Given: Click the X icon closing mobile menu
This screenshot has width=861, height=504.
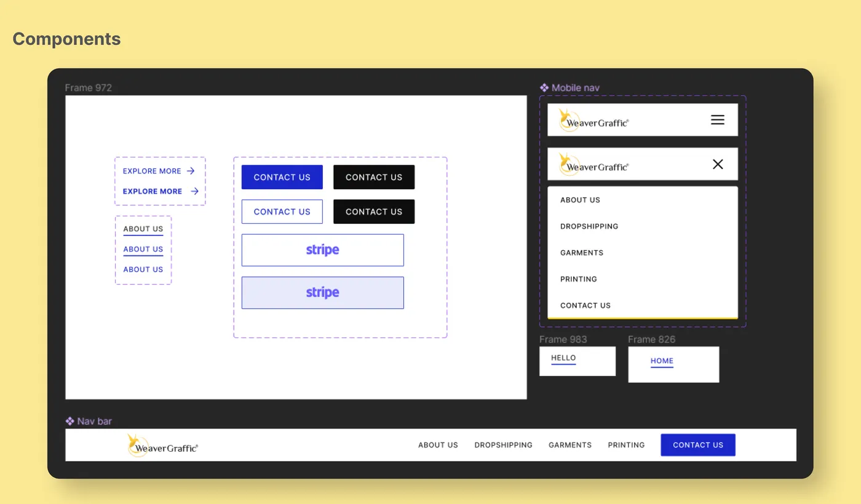Looking at the screenshot, I should pyautogui.click(x=717, y=164).
